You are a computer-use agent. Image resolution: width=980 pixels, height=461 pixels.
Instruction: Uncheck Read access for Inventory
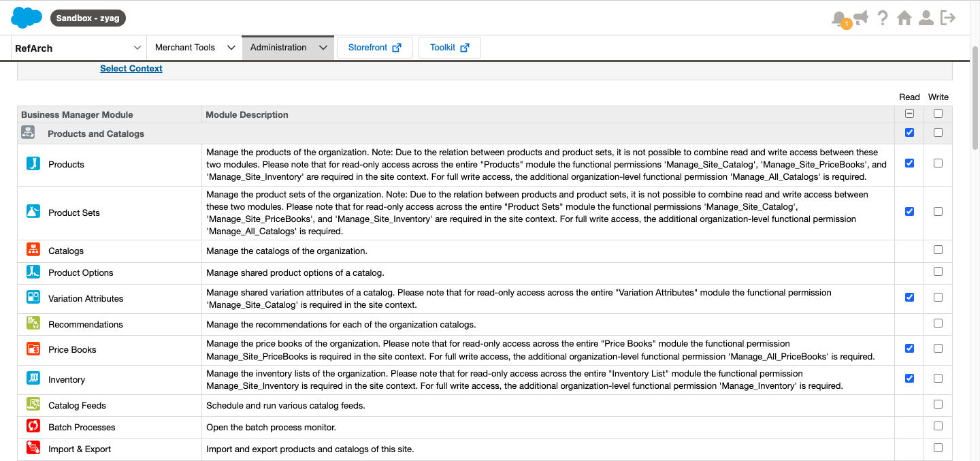909,379
